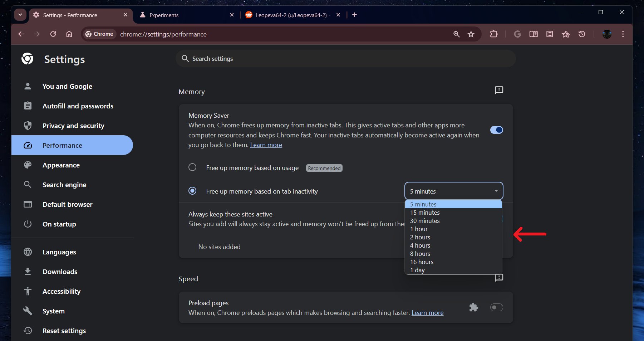
Task: Open the History toolbar icon
Action: (x=582, y=34)
